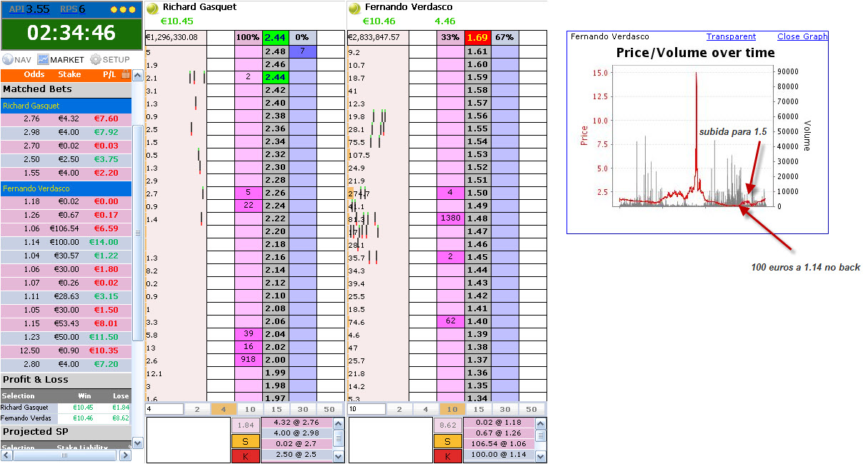This screenshot has width=868, height=464.
Task: Click the Gasquet back cell showing 22 at 2.24
Action: pos(248,206)
